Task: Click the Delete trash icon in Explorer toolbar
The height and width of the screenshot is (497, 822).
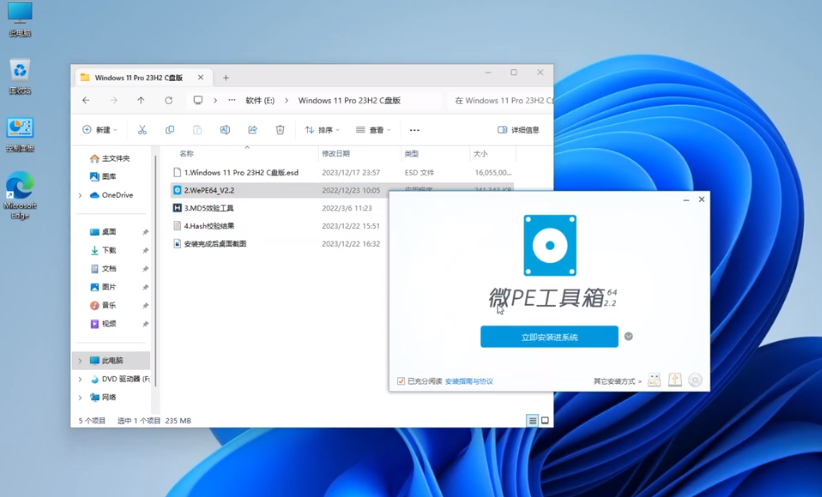Action: (x=280, y=130)
